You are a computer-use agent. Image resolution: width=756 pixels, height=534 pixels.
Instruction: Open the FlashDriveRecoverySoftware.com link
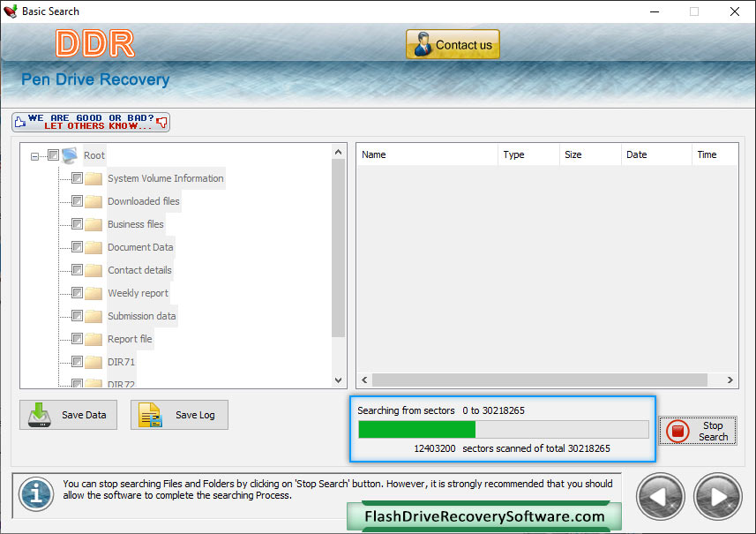[484, 516]
